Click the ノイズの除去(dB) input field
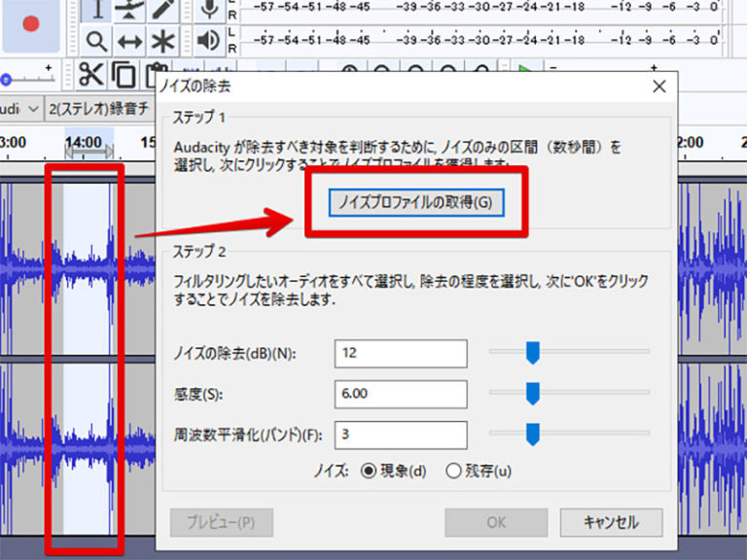This screenshot has height=560, width=747. coord(401,353)
